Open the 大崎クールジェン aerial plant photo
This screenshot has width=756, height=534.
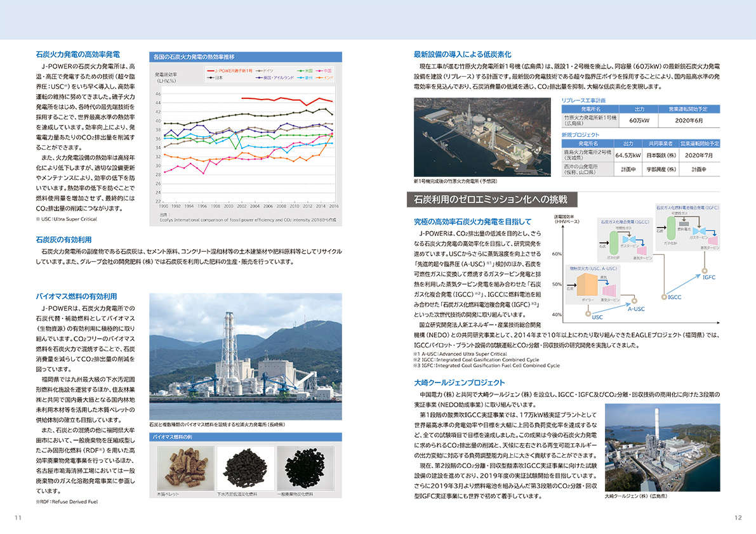(x=663, y=447)
